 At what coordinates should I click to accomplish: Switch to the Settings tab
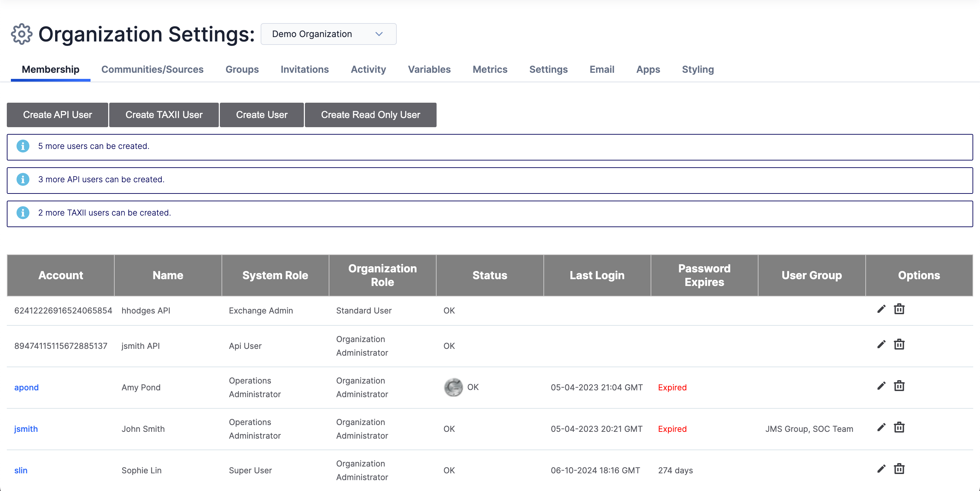(x=548, y=70)
